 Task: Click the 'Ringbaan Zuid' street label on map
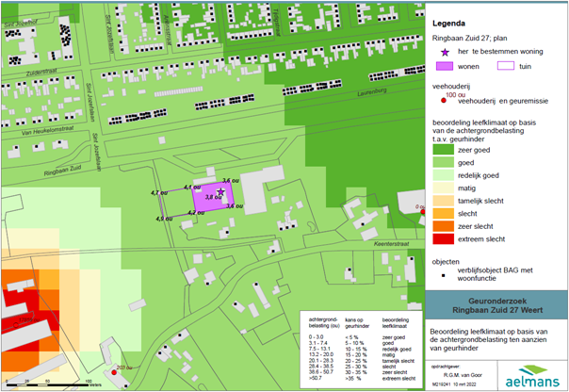pos(62,171)
